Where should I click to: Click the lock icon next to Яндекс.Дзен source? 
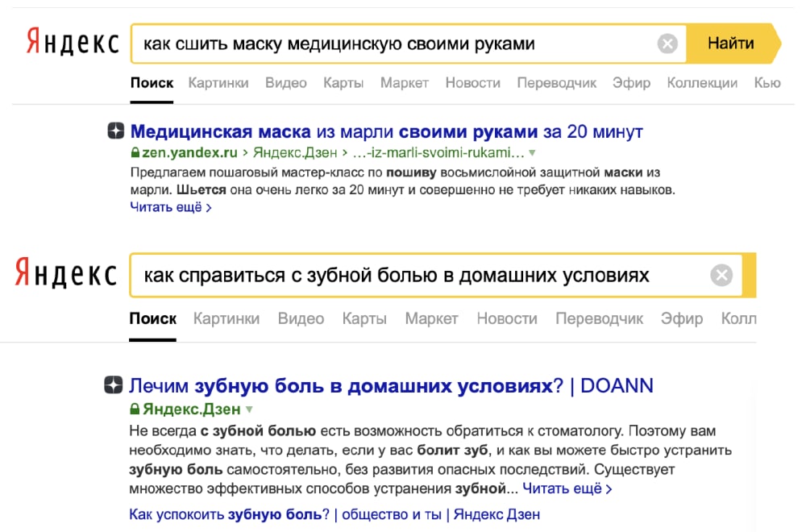click(x=136, y=409)
